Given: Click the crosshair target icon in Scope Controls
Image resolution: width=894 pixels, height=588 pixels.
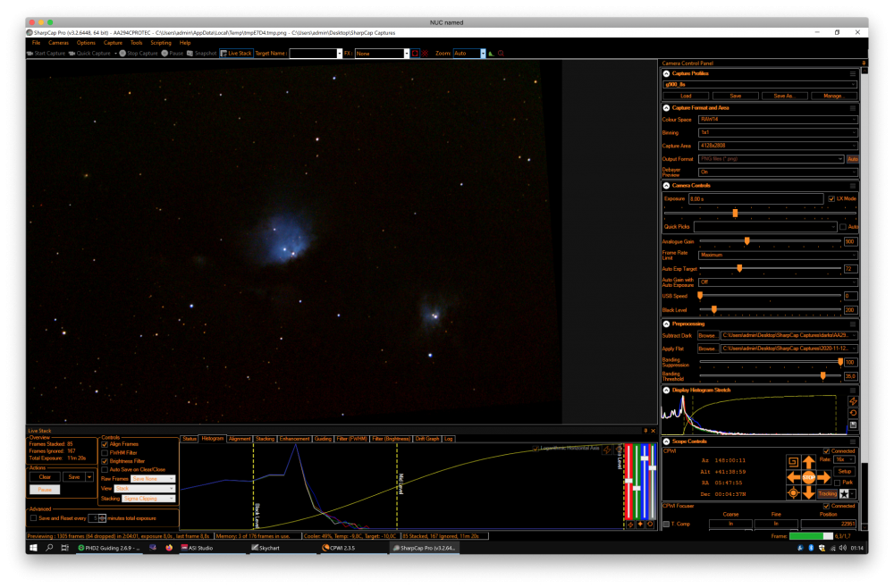Looking at the screenshot, I should pyautogui.click(x=793, y=493).
